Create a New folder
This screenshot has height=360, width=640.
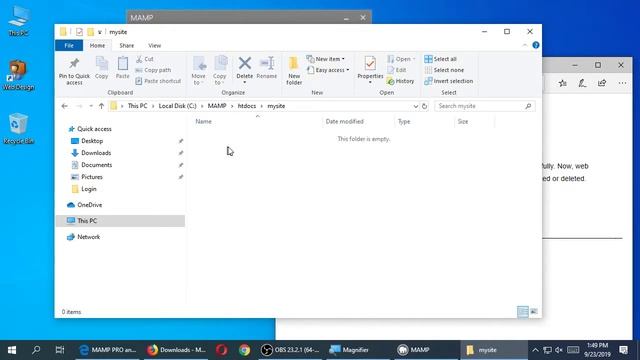(294, 71)
